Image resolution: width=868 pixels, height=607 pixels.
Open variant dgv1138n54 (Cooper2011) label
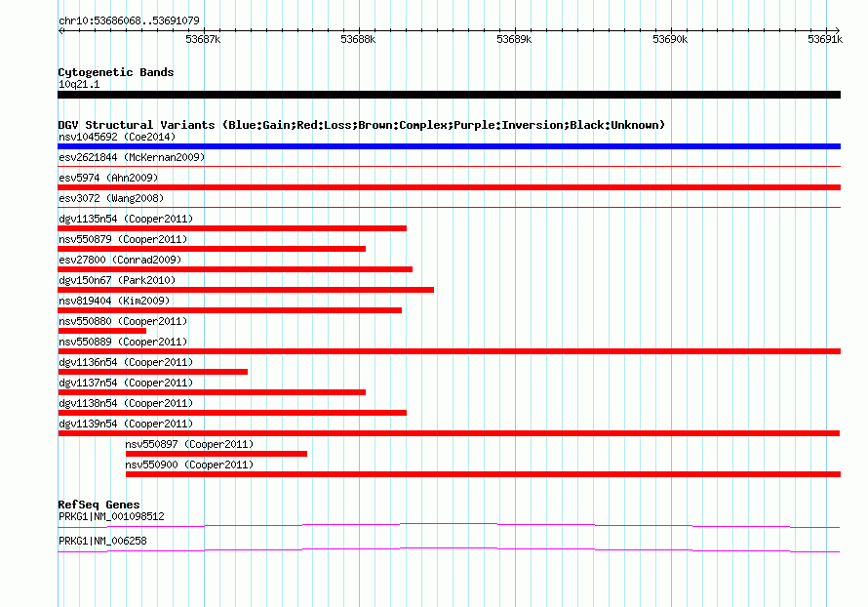[126, 403]
